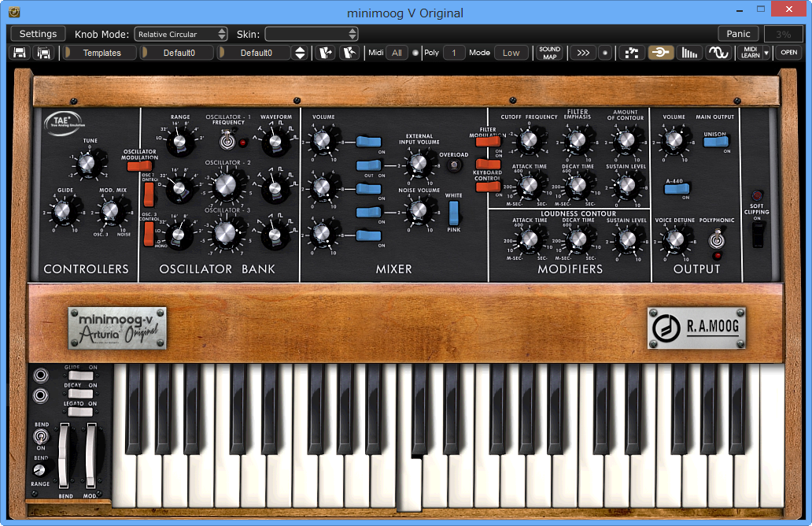Click the preset up/down stepper arrows
Screen dimensions: 812x526
pyautogui.click(x=300, y=53)
